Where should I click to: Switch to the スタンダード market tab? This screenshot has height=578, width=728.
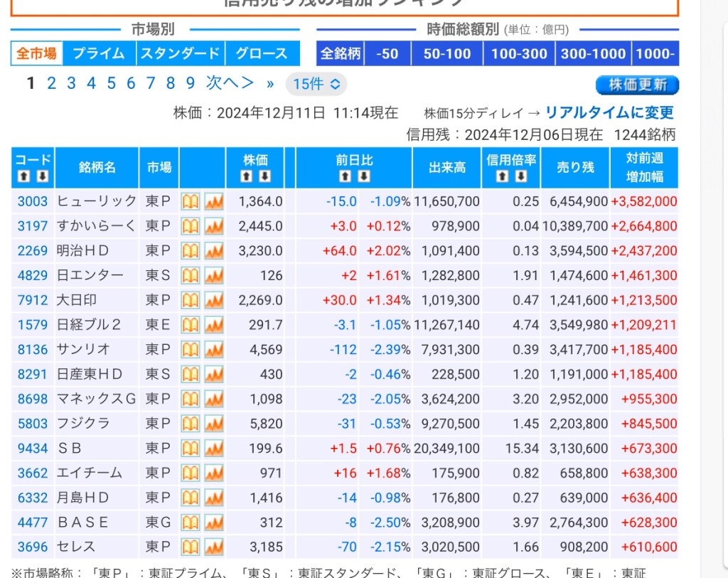click(x=180, y=53)
